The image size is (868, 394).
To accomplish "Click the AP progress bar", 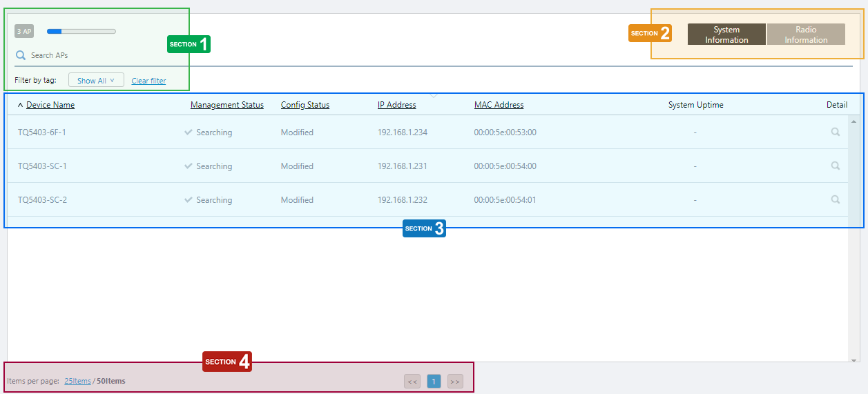I will [81, 31].
